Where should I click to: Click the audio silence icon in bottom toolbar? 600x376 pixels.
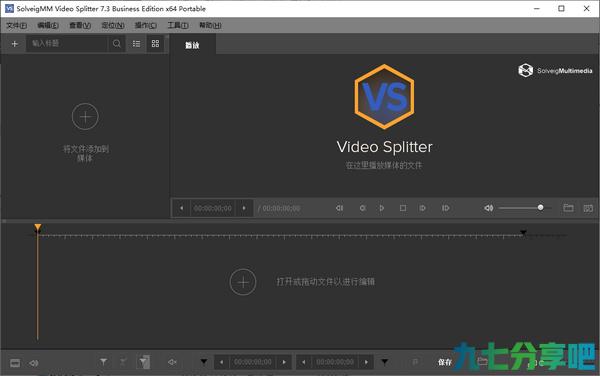point(172,362)
